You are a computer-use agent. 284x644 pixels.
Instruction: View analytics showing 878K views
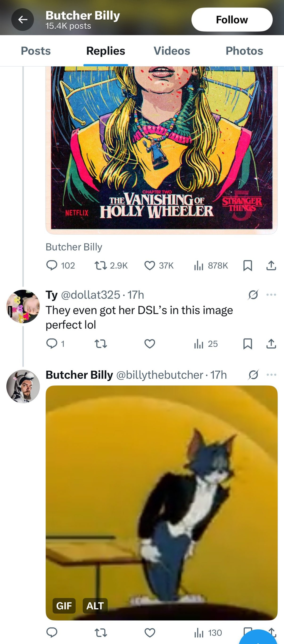coord(211,266)
